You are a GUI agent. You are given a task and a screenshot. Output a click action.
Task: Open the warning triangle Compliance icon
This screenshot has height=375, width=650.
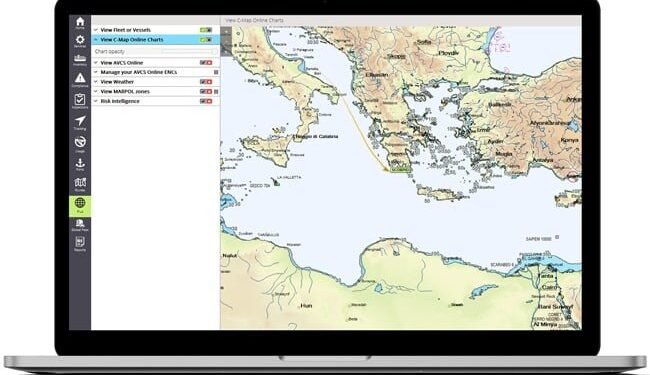pos(80,78)
